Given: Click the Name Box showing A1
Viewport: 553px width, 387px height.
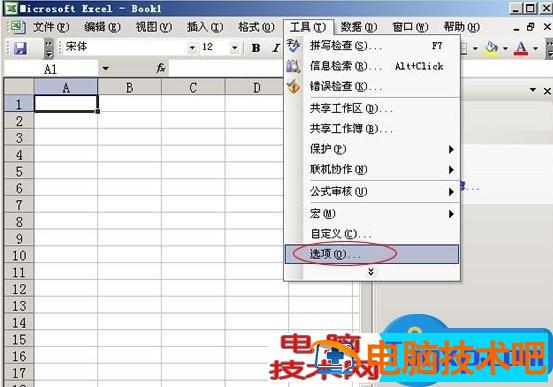Looking at the screenshot, I should point(51,68).
